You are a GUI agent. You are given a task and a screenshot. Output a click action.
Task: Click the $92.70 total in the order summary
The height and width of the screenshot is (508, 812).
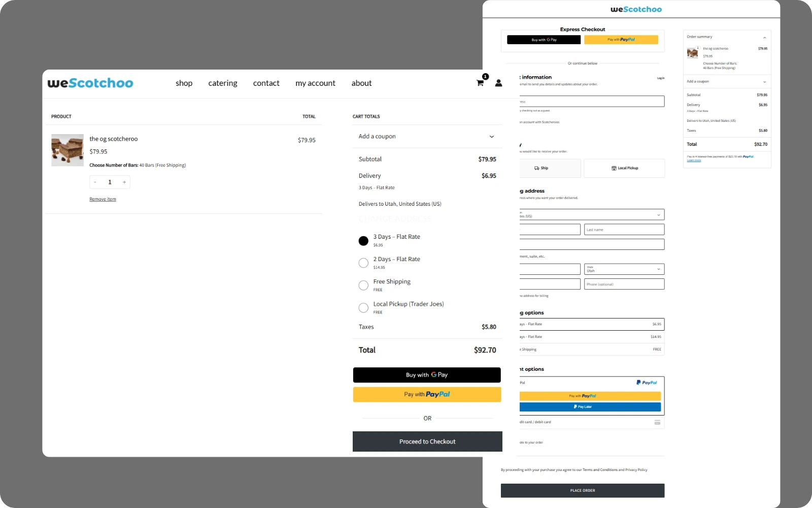click(x=761, y=144)
